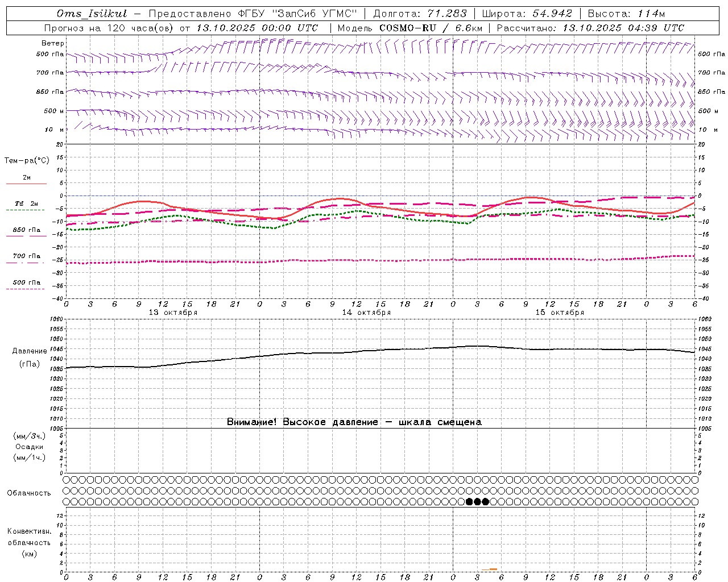
Task: Click the 15 октября date label
Action: coord(560,313)
